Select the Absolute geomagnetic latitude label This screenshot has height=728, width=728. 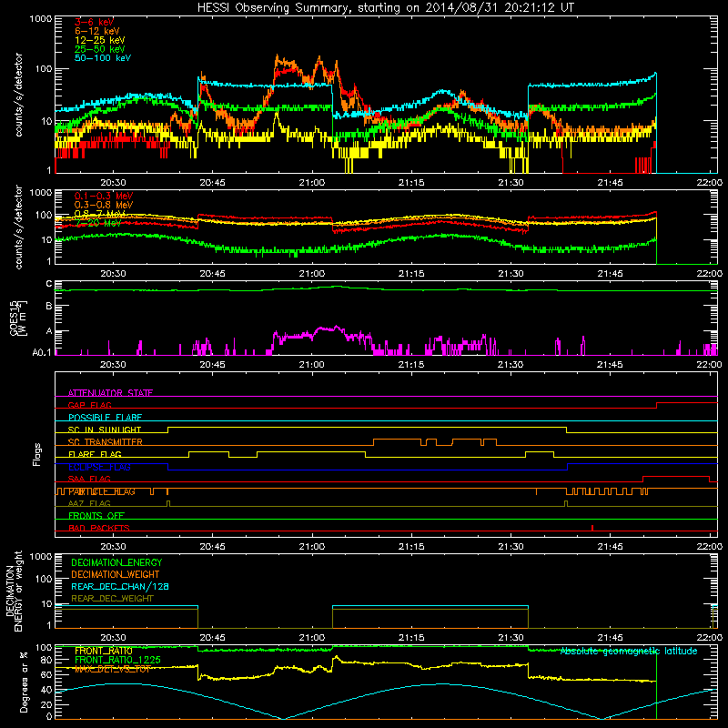pos(629,651)
